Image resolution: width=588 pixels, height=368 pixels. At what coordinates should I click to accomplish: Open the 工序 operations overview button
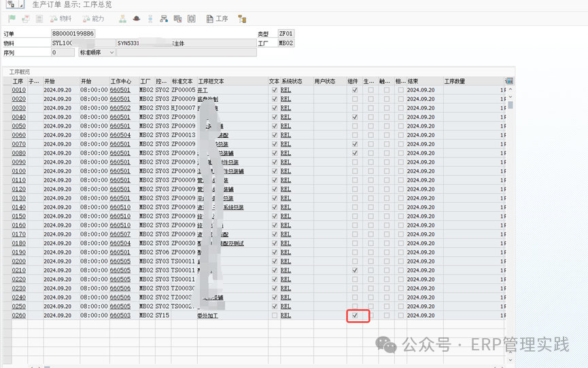pyautogui.click(x=217, y=19)
